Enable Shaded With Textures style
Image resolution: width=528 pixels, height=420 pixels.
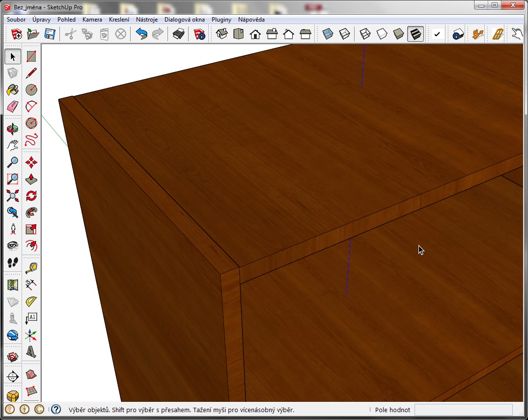[x=416, y=34]
